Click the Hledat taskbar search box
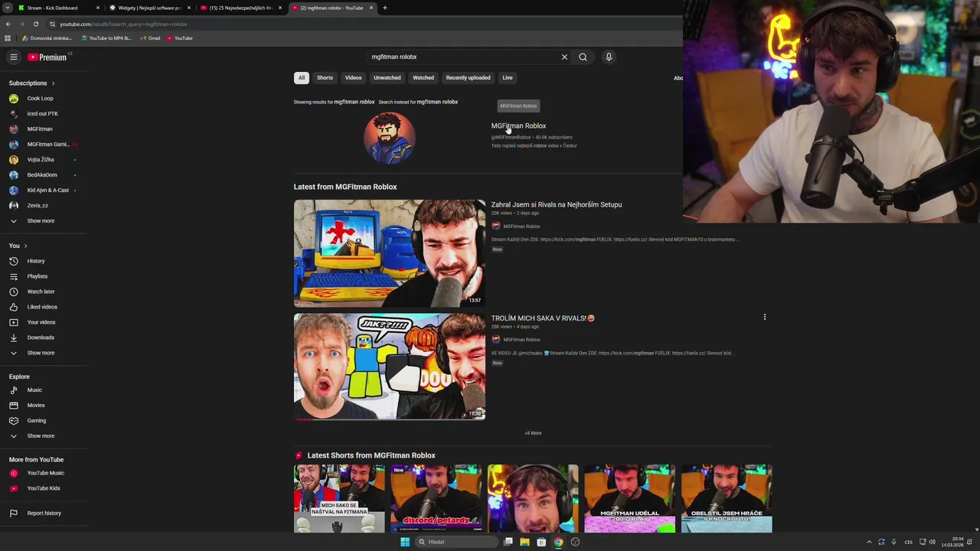 coord(456,542)
